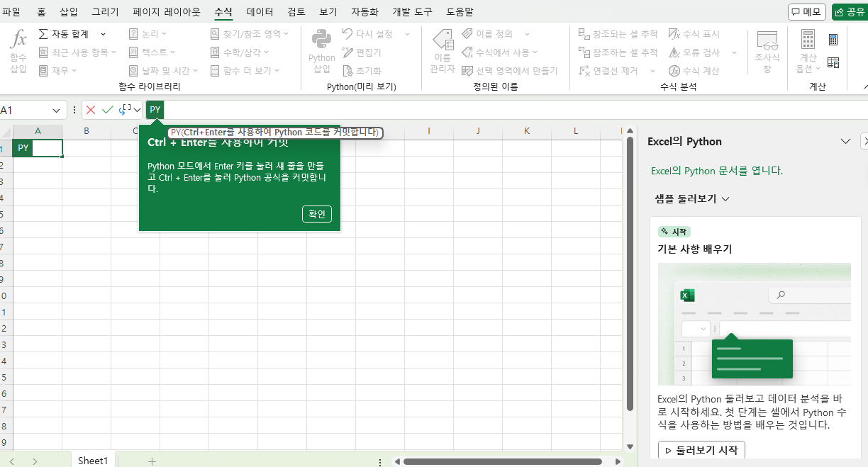Click 참조되는 셀 추적 trace precedents
The height and width of the screenshot is (467, 868).
click(x=618, y=34)
